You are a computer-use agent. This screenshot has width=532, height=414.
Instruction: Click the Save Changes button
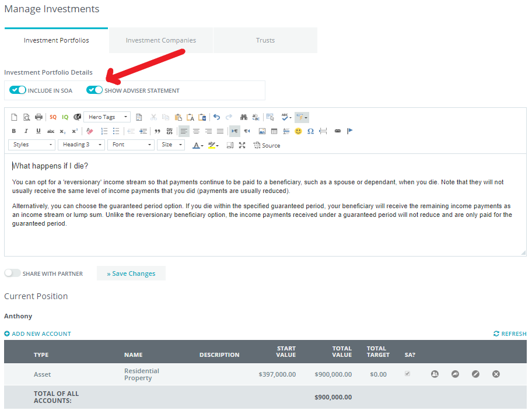point(131,273)
